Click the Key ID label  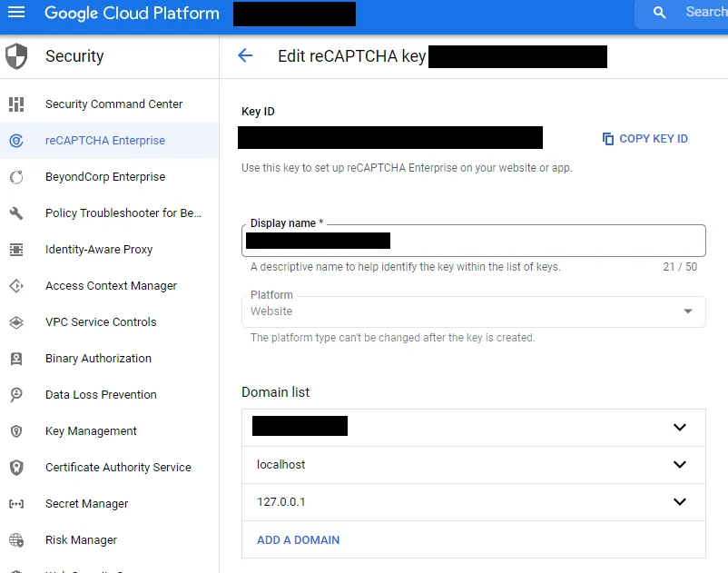[x=258, y=112]
